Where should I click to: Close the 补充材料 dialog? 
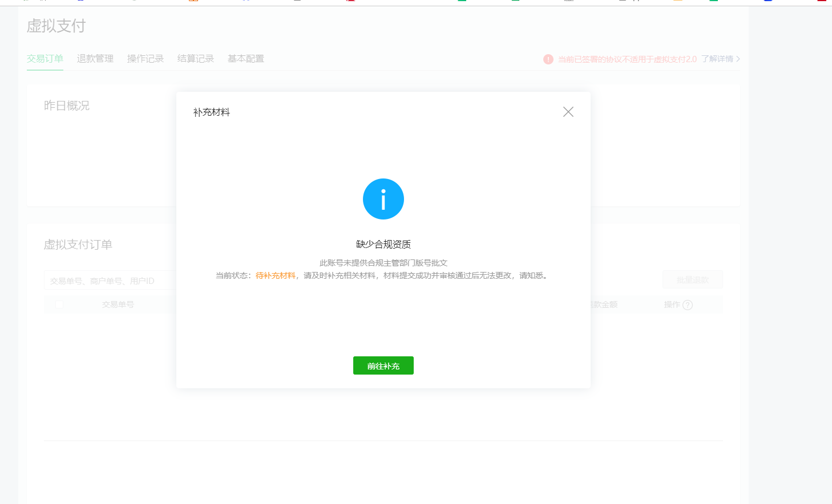[x=568, y=112]
